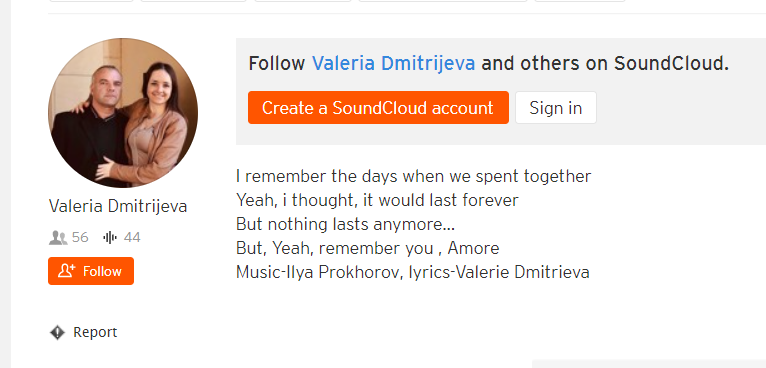Click the blue Valeria Dmitrijeva banner link
766x368 pixels.
coord(393,64)
